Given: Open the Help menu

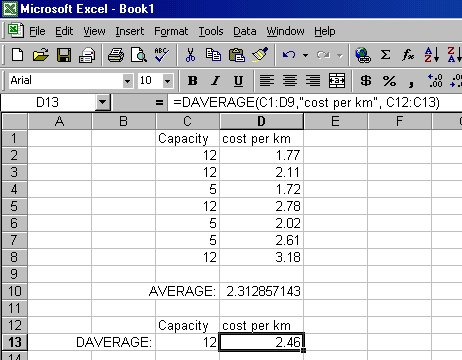Looking at the screenshot, I should pos(325,31).
